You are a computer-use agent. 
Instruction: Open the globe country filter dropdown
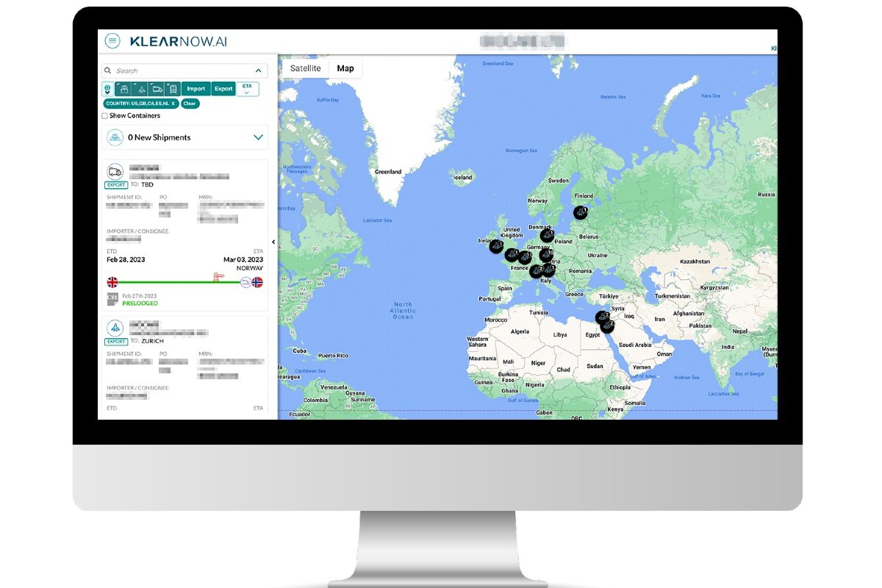pyautogui.click(x=108, y=89)
